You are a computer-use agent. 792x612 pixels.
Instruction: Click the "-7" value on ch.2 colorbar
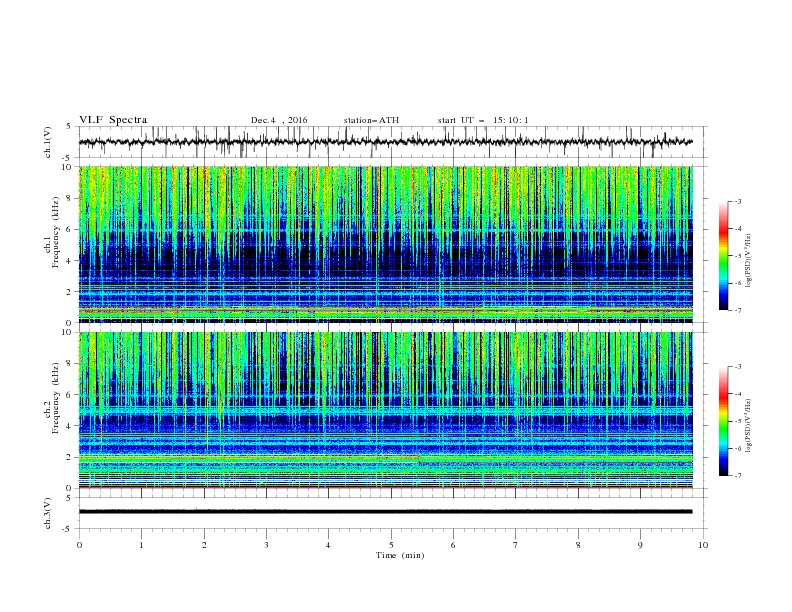pyautogui.click(x=738, y=476)
